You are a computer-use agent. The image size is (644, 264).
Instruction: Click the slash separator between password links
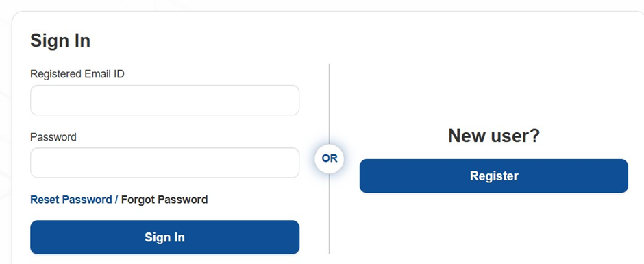(116, 200)
